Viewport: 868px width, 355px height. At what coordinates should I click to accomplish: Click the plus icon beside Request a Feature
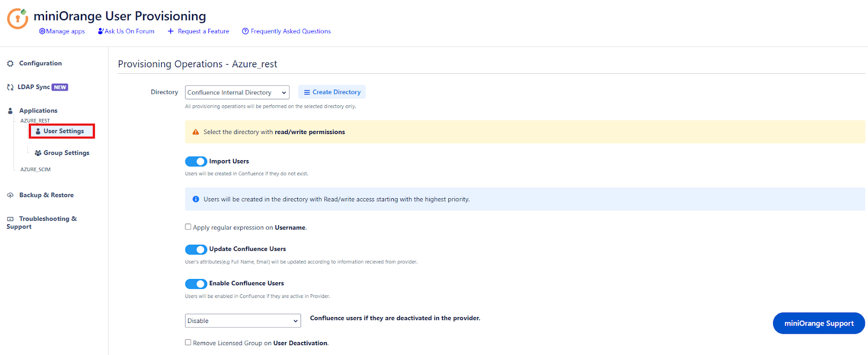click(171, 31)
